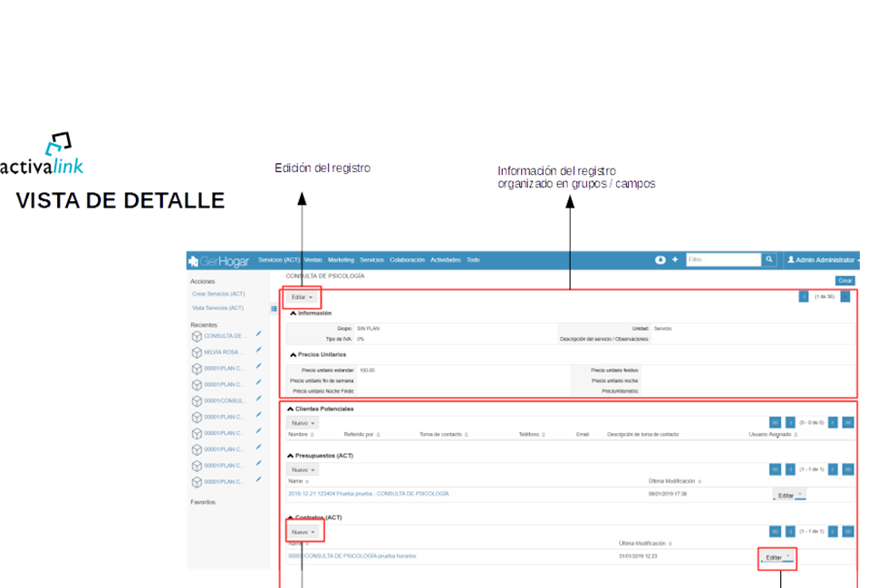Jump to last page in Clientes Potenciales
Image resolution: width=877 pixels, height=588 pixels.
(x=848, y=422)
